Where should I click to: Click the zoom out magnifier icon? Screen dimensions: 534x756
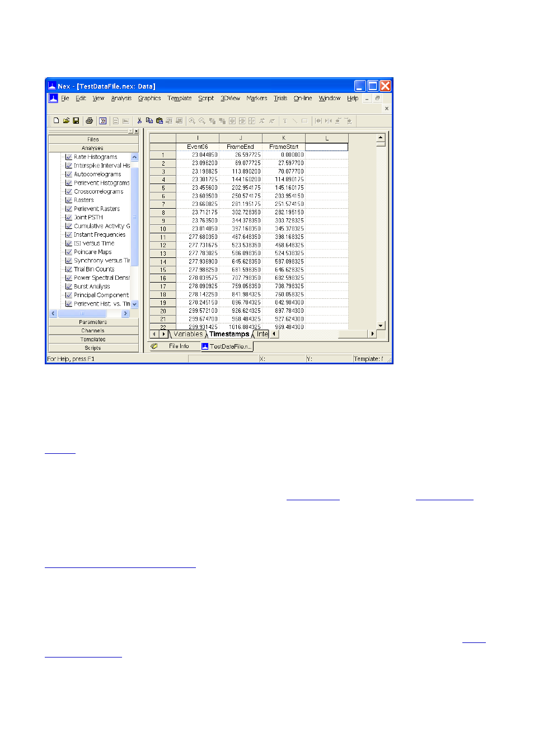pyautogui.click(x=202, y=121)
